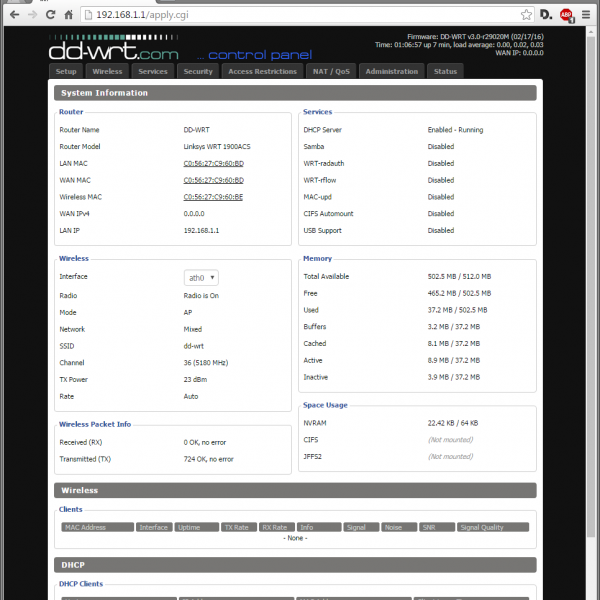Click the WAN MAC address link

point(213,180)
